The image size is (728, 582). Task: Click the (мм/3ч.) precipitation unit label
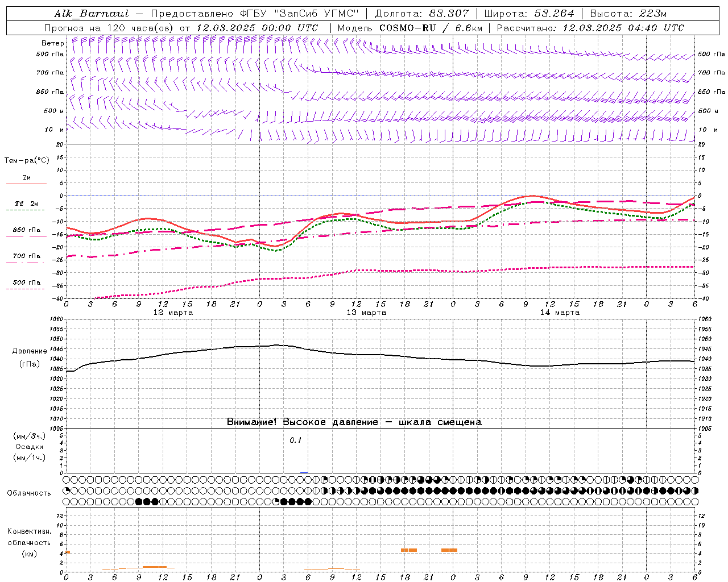(x=29, y=436)
